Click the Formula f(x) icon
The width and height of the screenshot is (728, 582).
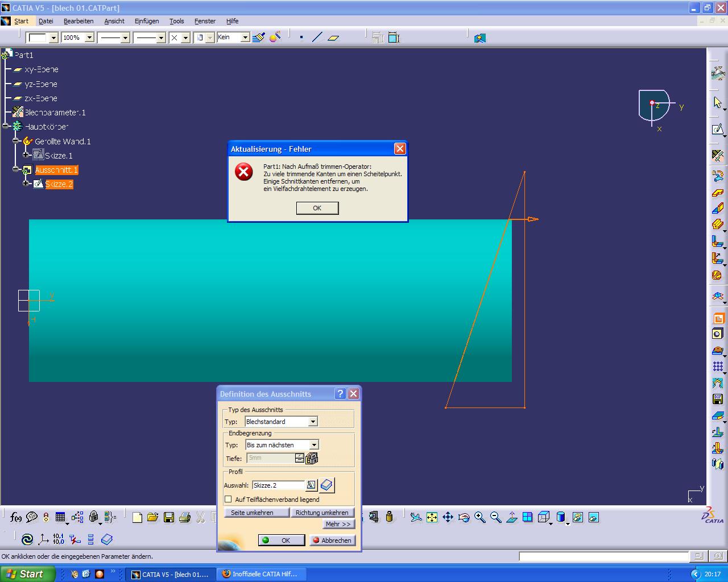click(16, 517)
